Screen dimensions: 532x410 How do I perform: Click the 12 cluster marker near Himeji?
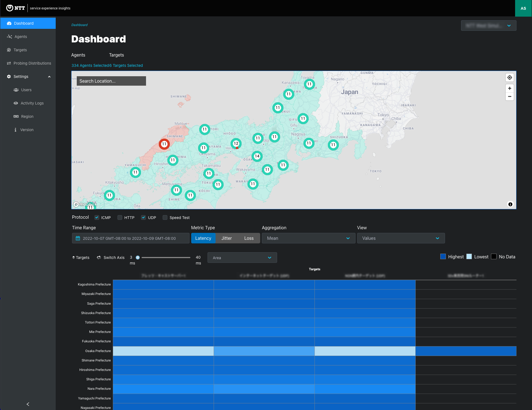pyautogui.click(x=236, y=144)
